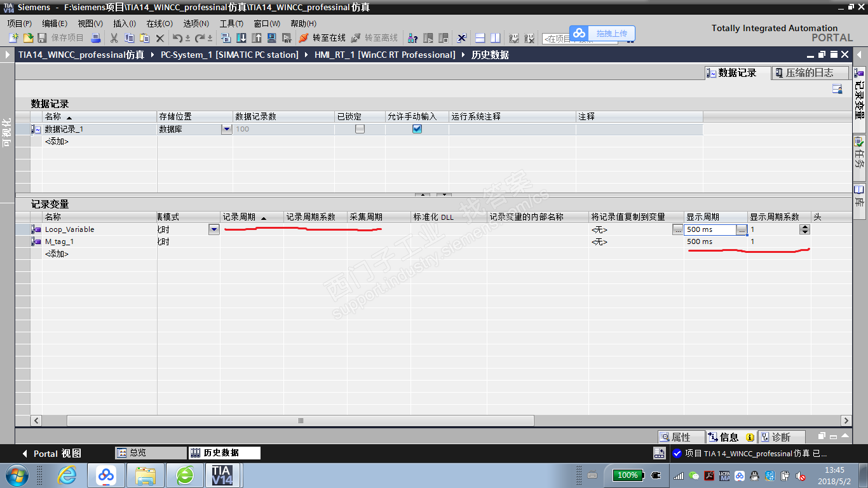Open mode dropdown in Loop_Variable row

[x=214, y=229]
